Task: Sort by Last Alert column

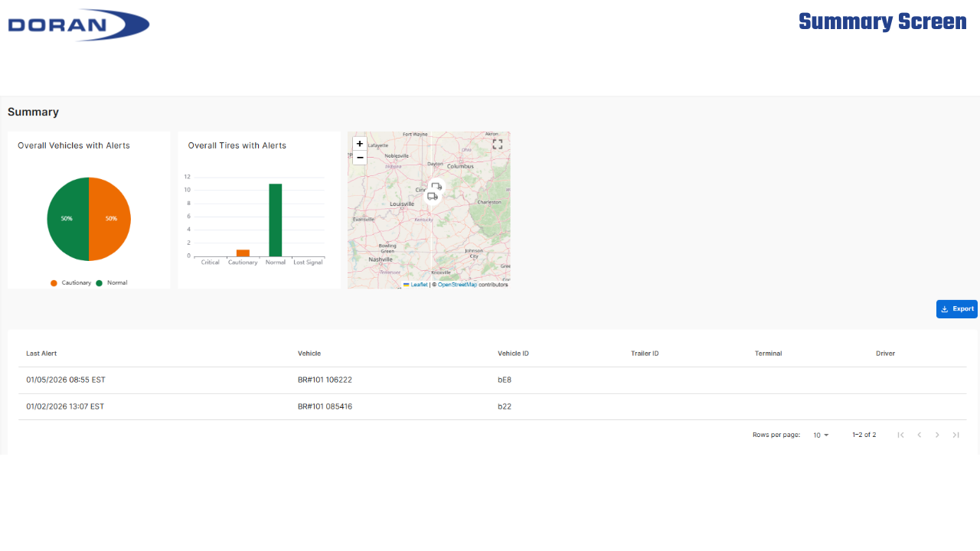Action: point(41,354)
